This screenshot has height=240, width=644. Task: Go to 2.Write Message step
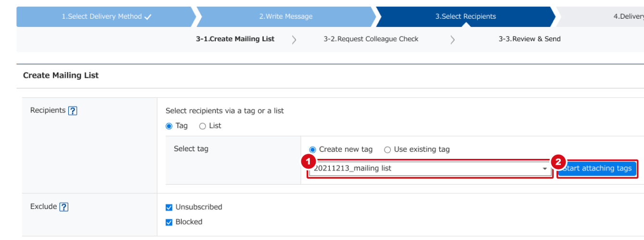(286, 17)
